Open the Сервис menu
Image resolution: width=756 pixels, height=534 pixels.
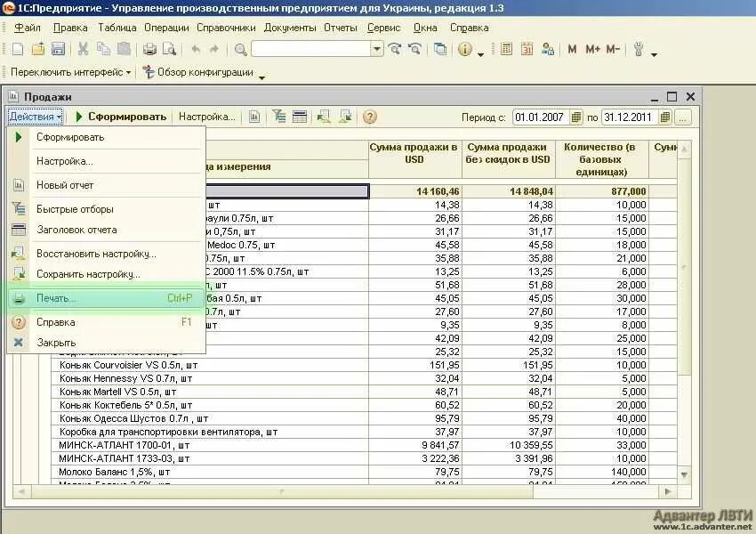pos(384,28)
